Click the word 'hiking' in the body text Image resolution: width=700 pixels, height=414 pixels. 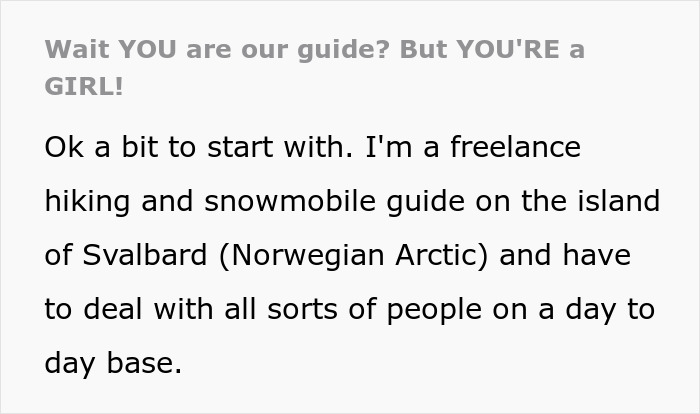click(x=88, y=203)
